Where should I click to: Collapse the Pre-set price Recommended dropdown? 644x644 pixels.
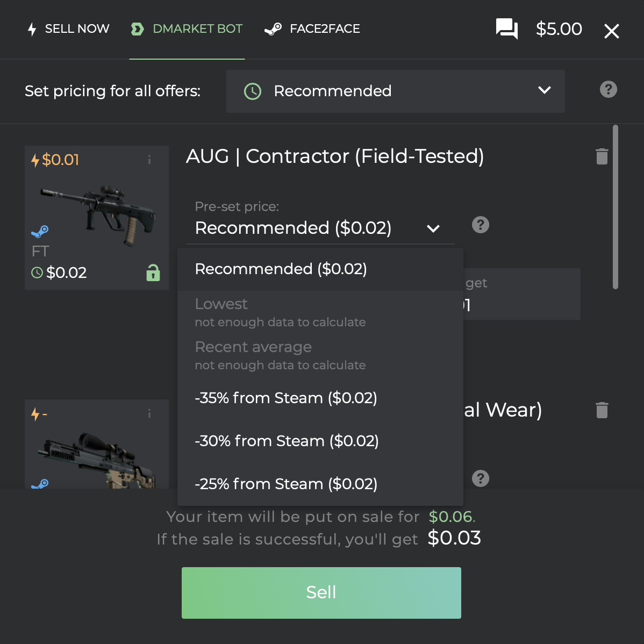click(x=320, y=228)
